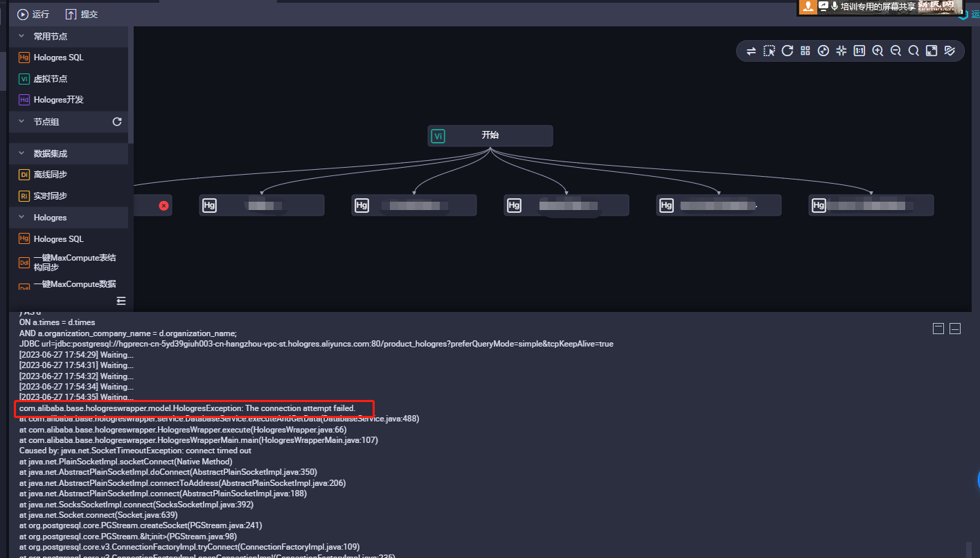
Task: Click the search magnifier icon in canvas toolbar
Action: (914, 51)
